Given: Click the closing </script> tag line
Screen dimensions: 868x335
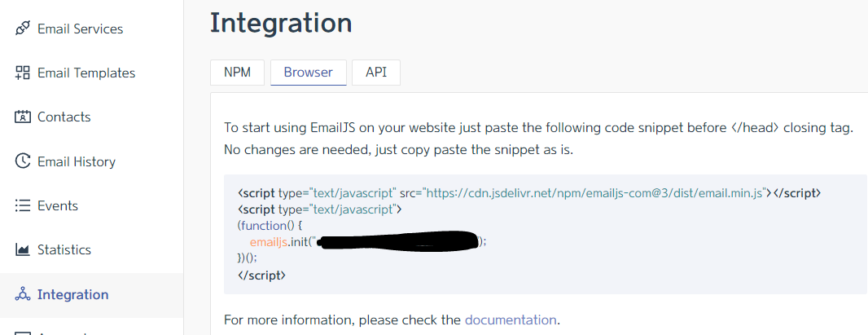Looking at the screenshot, I should coord(261,274).
